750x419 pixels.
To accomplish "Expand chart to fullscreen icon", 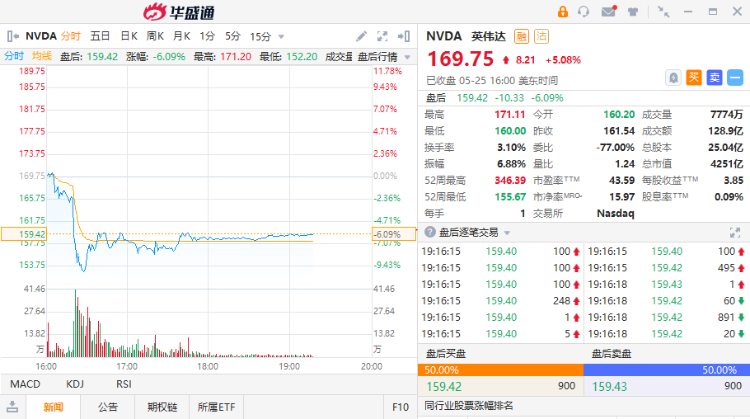I will point(382,36).
